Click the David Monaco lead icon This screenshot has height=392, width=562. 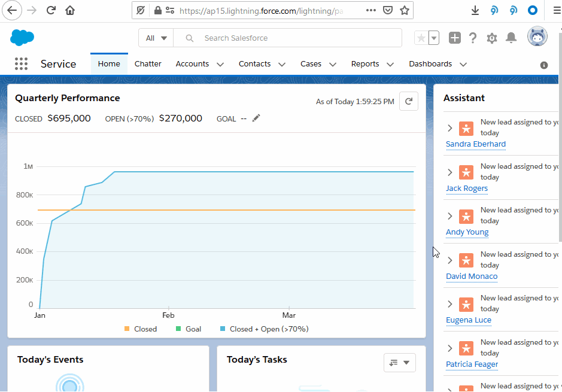tap(466, 260)
